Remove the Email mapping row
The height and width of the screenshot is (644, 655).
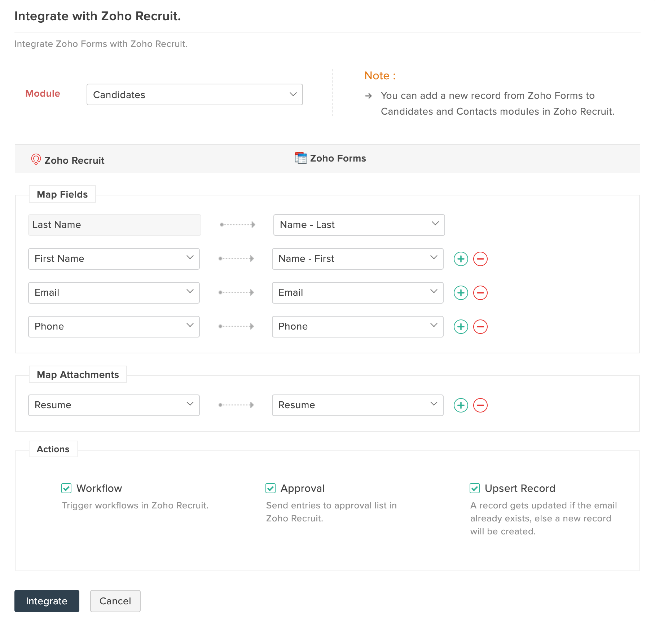click(480, 293)
